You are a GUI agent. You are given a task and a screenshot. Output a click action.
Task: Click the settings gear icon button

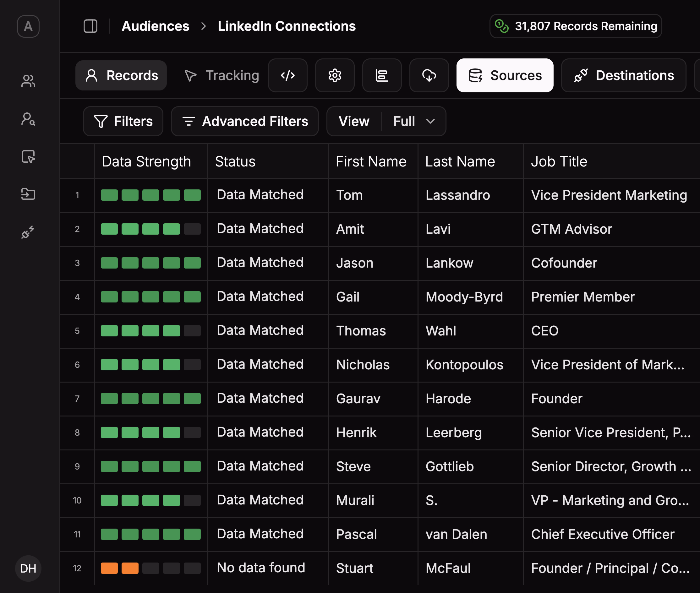(335, 75)
